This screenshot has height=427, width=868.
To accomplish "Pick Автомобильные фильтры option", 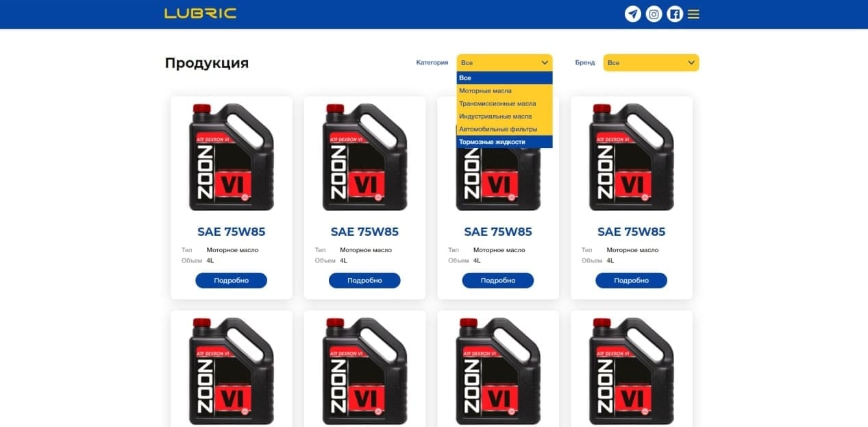I will pyautogui.click(x=504, y=129).
